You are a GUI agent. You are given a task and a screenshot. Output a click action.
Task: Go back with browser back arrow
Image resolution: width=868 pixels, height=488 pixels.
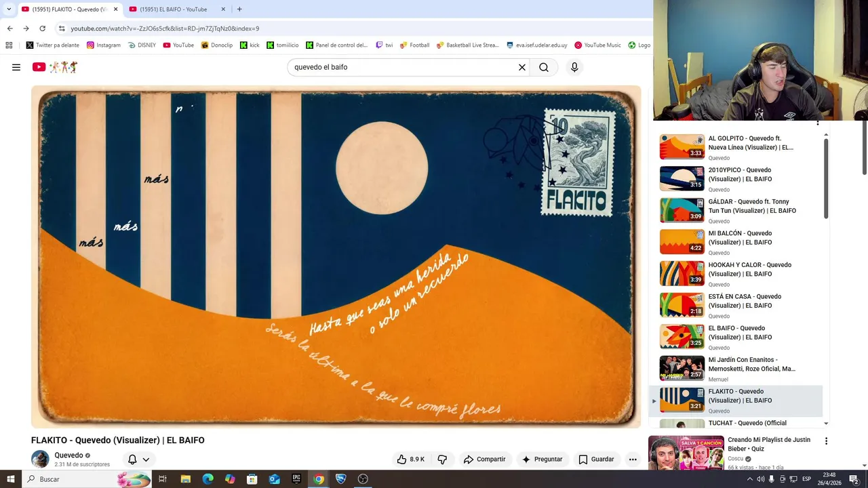(x=9, y=28)
